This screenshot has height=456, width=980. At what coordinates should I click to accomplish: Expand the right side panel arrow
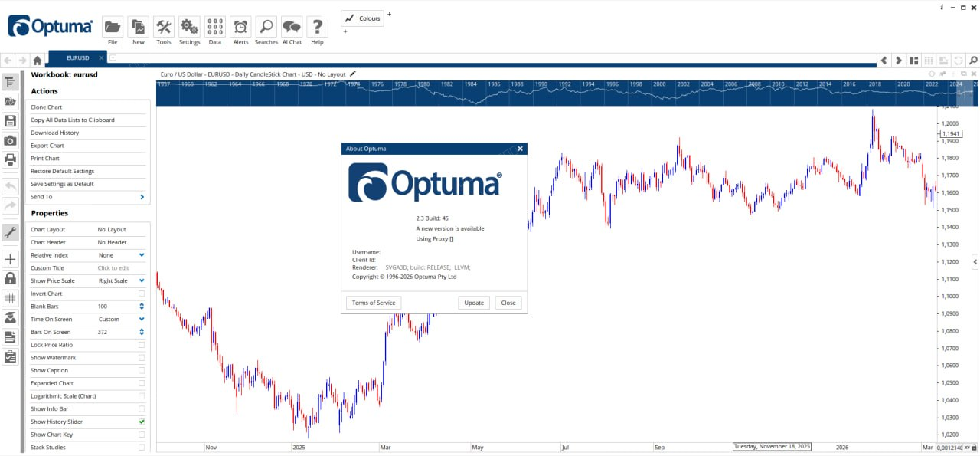coord(975,262)
